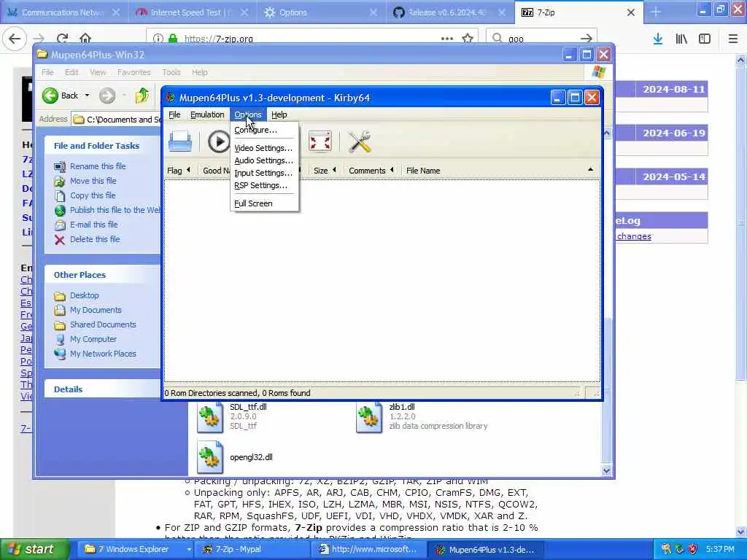The image size is (747, 560).
Task: Open Audio Settings... menu entry
Action: [x=264, y=160]
